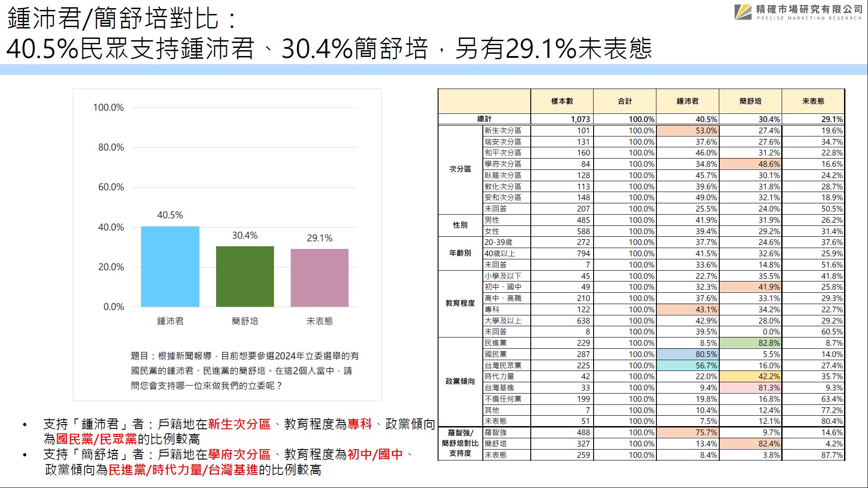
Task: Click the 年齡別 category label
Action: pos(460,253)
